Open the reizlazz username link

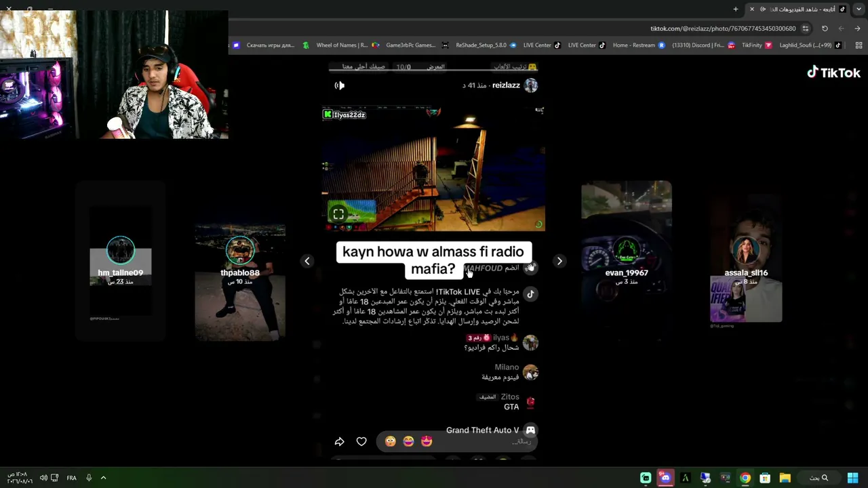click(506, 85)
